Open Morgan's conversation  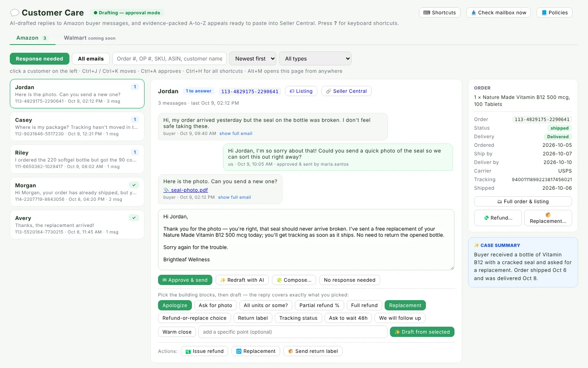[x=77, y=192]
